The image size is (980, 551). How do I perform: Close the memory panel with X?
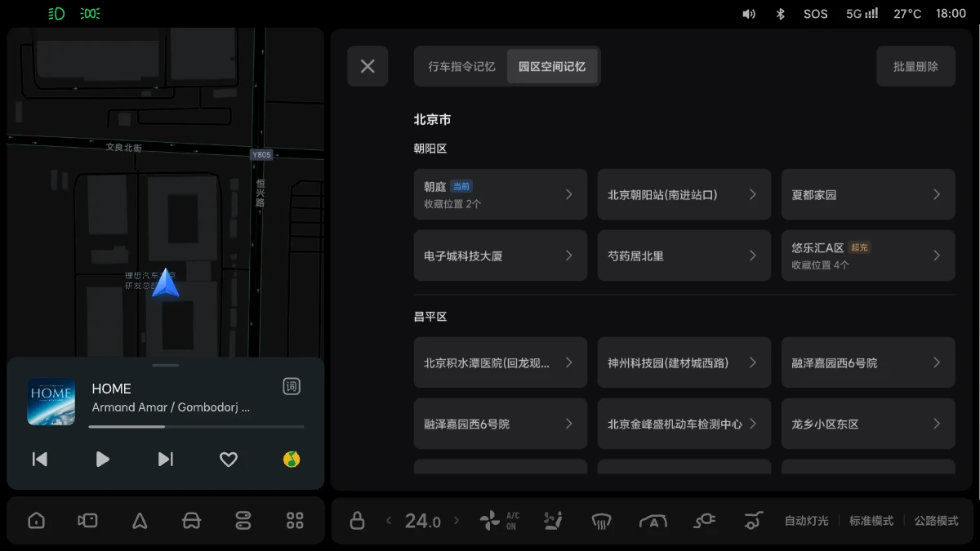click(367, 66)
